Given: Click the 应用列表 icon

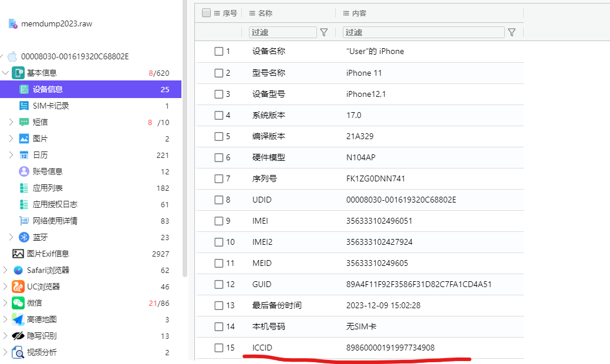Looking at the screenshot, I should click(x=24, y=188).
